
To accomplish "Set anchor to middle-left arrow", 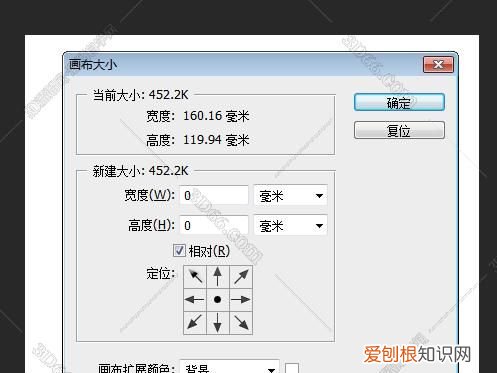I will point(195,299).
